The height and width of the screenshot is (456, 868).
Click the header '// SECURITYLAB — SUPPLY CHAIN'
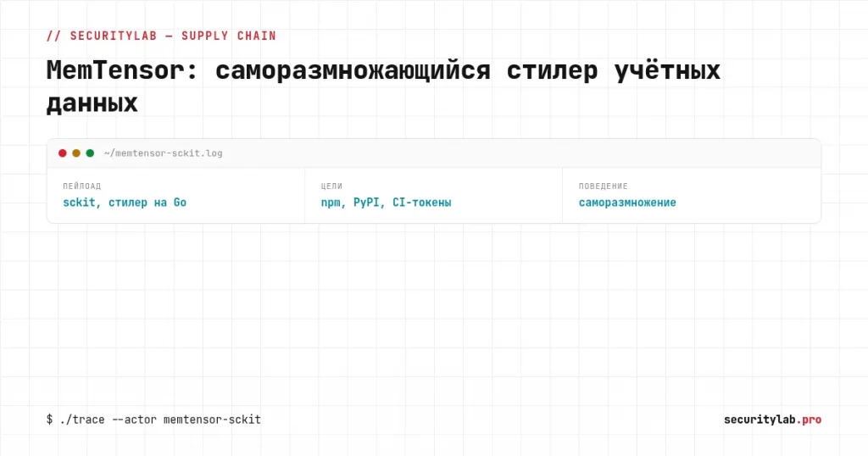click(x=161, y=36)
